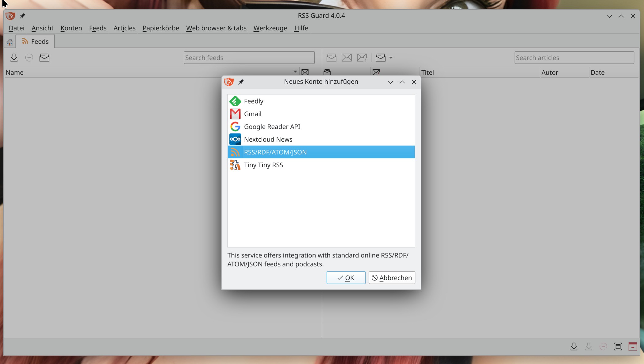Toggle article importance envelope icon

(x=362, y=57)
